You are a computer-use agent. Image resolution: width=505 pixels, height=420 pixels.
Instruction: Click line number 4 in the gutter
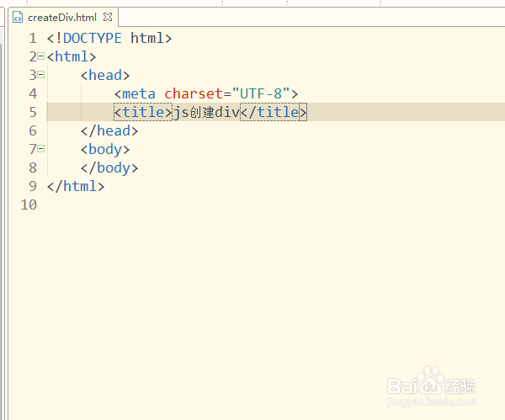pyautogui.click(x=33, y=93)
